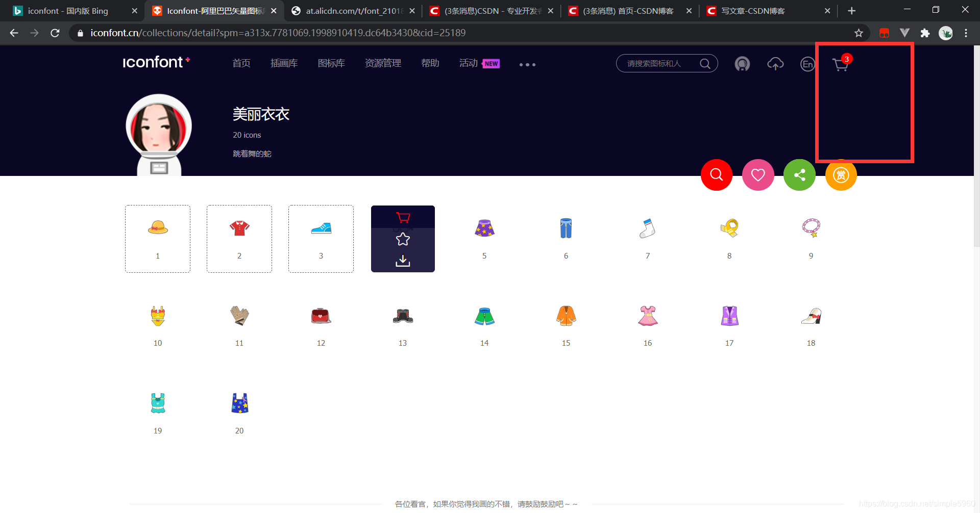Visit the author link 跳着舞的蛇

[x=251, y=153]
